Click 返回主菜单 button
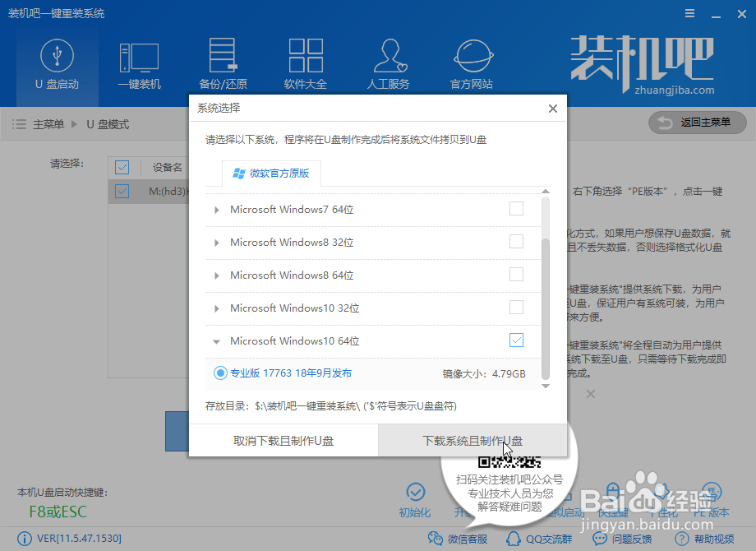Image resolution: width=756 pixels, height=551 pixels. point(698,123)
